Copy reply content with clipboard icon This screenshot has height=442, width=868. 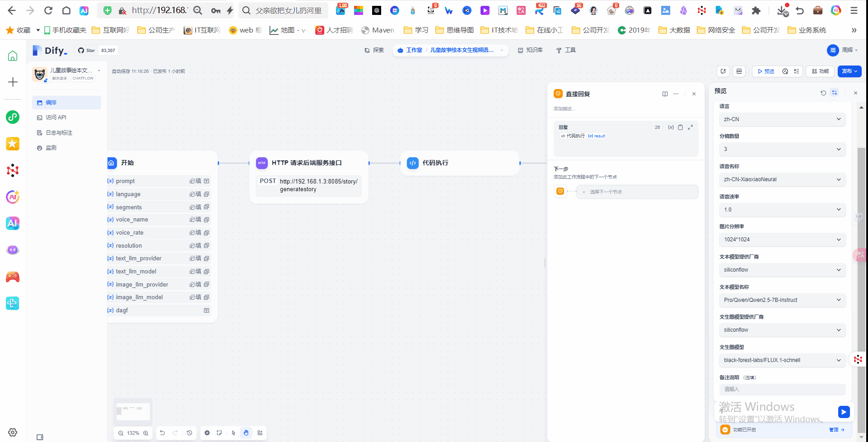coord(680,127)
